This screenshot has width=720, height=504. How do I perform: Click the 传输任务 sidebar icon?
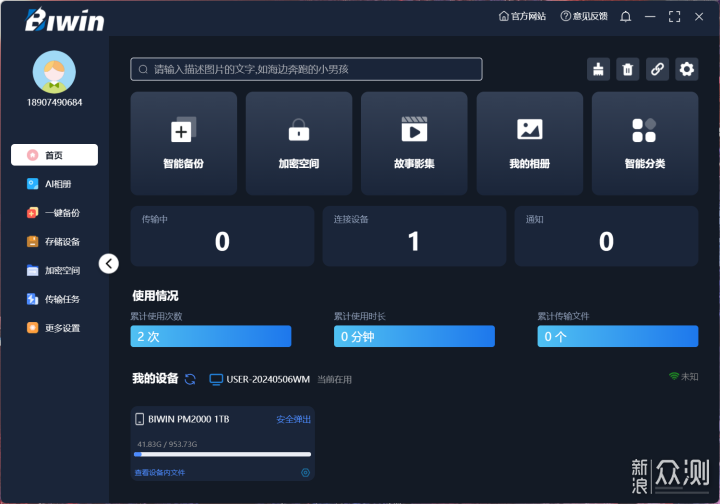[x=33, y=299]
